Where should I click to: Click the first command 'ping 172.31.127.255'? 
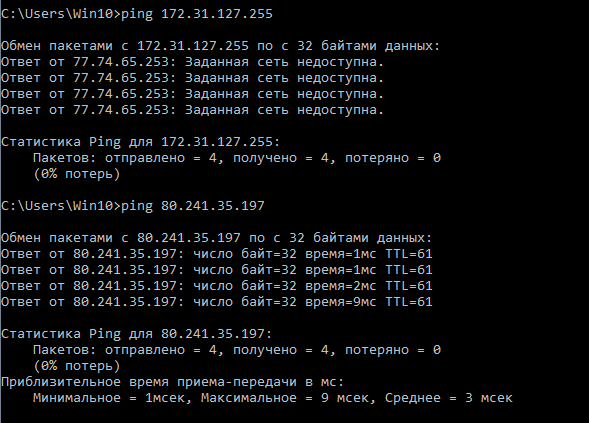pos(196,14)
